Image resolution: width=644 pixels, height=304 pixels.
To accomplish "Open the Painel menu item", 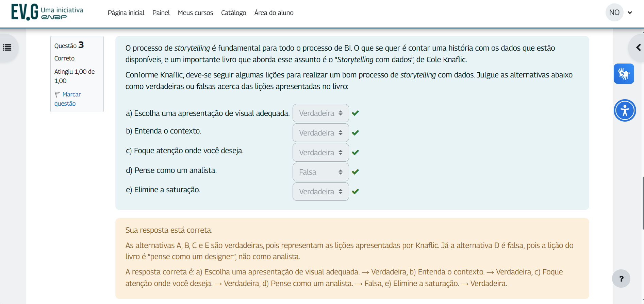I will pyautogui.click(x=161, y=13).
